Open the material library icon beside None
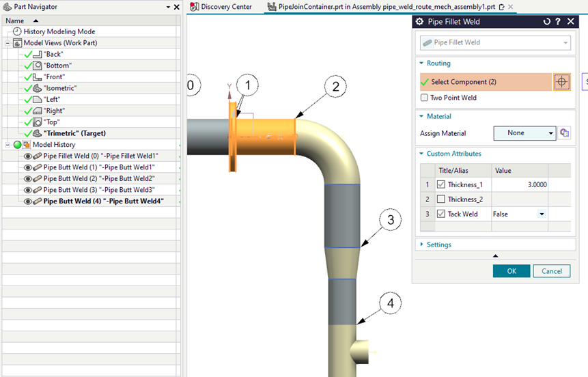The height and width of the screenshot is (377, 588). (x=565, y=133)
